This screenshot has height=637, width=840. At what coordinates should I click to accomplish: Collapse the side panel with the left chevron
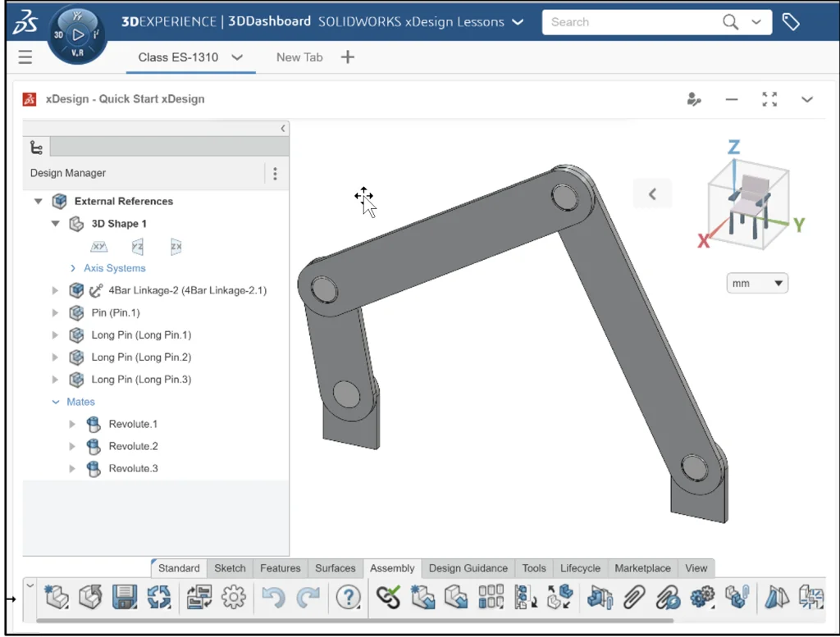click(283, 128)
